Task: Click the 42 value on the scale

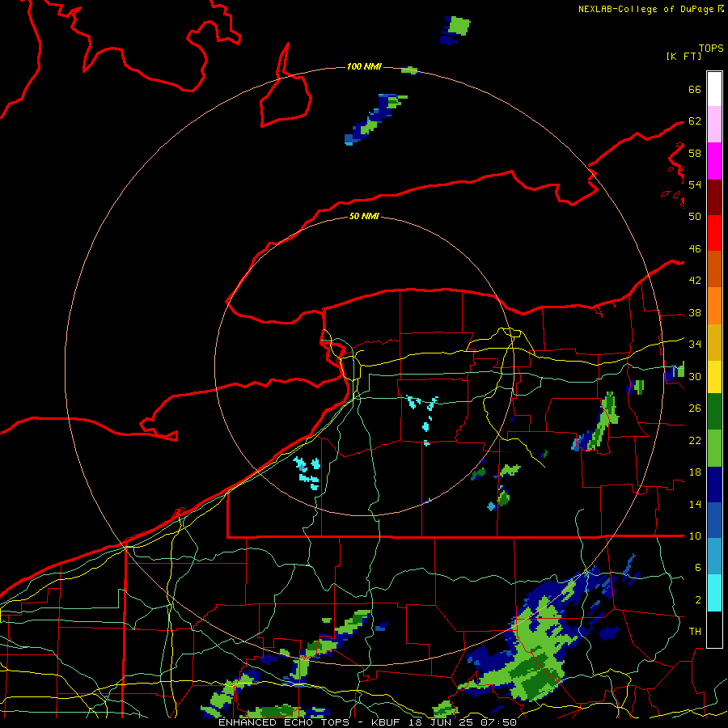Action: pyautogui.click(x=695, y=281)
